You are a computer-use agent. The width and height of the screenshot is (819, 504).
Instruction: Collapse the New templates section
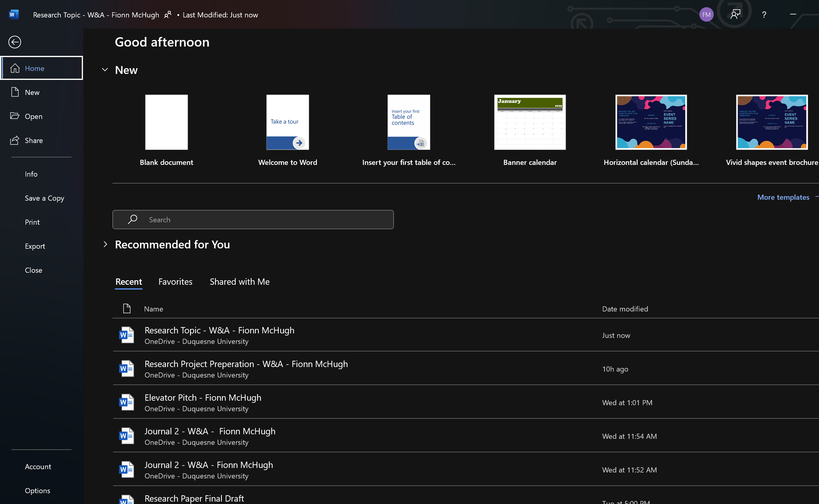point(105,70)
